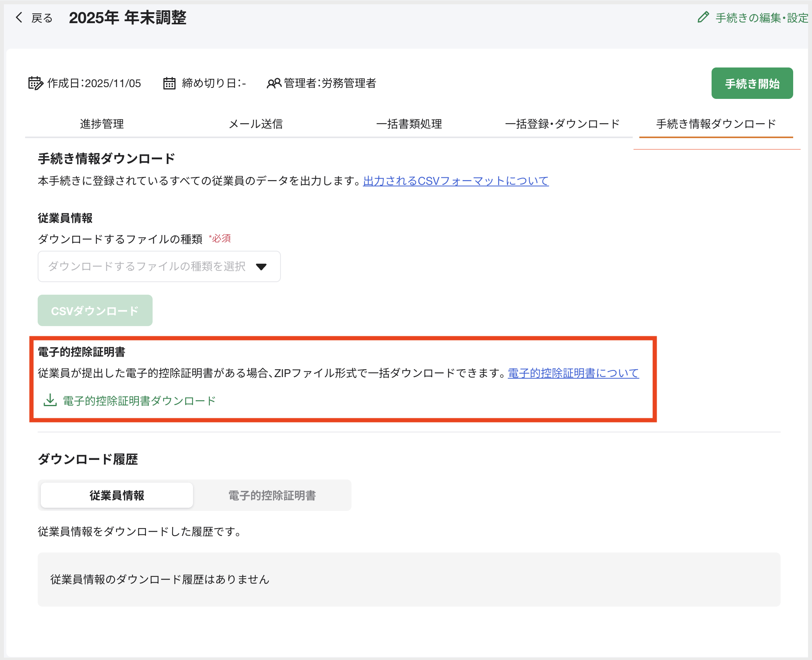Image resolution: width=812 pixels, height=660 pixels.
Task: Switch to the 進捗管理 tab
Action: point(101,124)
